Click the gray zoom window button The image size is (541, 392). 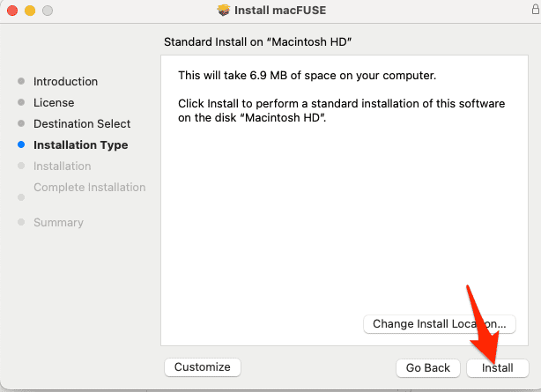pos(47,11)
